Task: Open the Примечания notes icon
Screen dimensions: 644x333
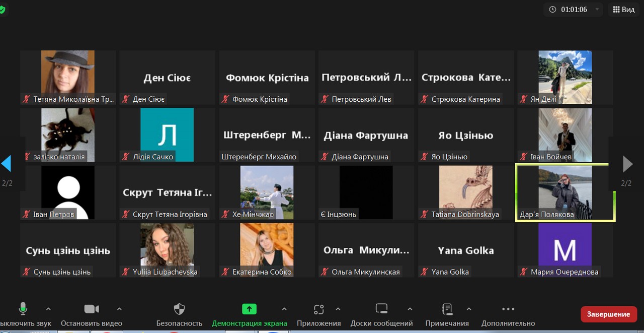Action: 447,309
